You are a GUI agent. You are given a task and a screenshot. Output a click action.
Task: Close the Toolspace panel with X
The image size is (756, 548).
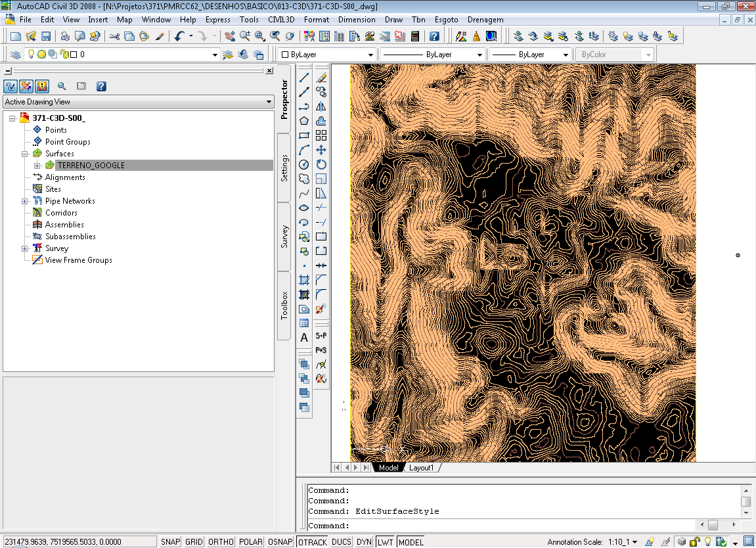[x=269, y=71]
